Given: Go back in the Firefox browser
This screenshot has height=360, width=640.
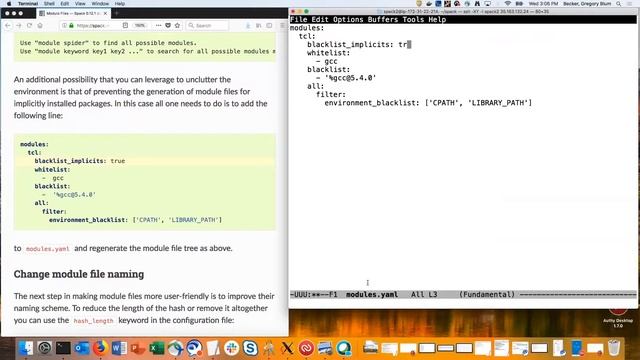Looking at the screenshot, I should pos(8,25).
